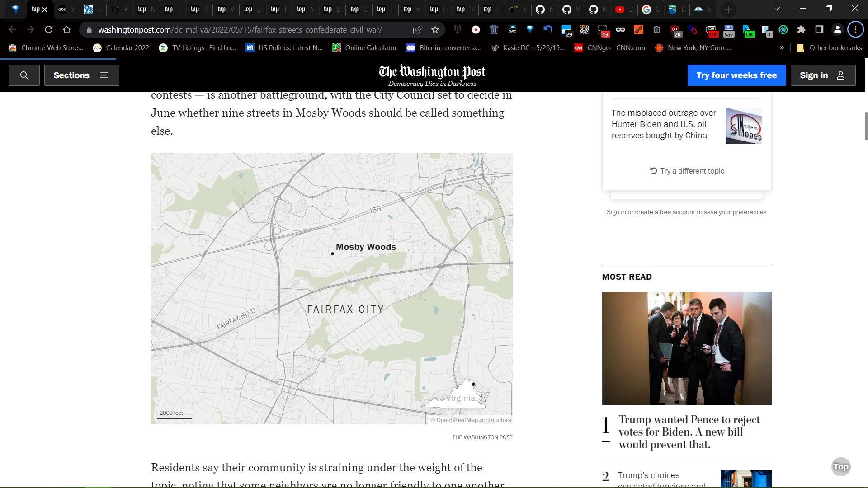
Task: Click the search magnifier icon
Action: coord(24,75)
